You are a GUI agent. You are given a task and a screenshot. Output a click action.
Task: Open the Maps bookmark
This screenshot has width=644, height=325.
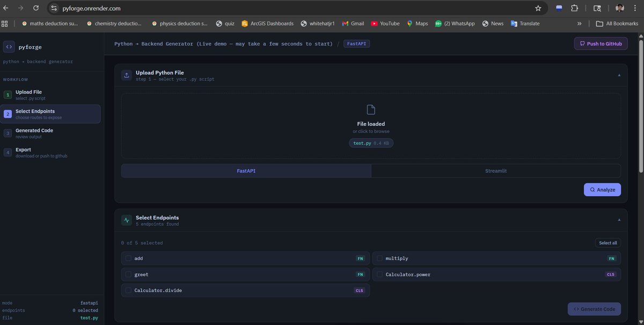click(417, 24)
